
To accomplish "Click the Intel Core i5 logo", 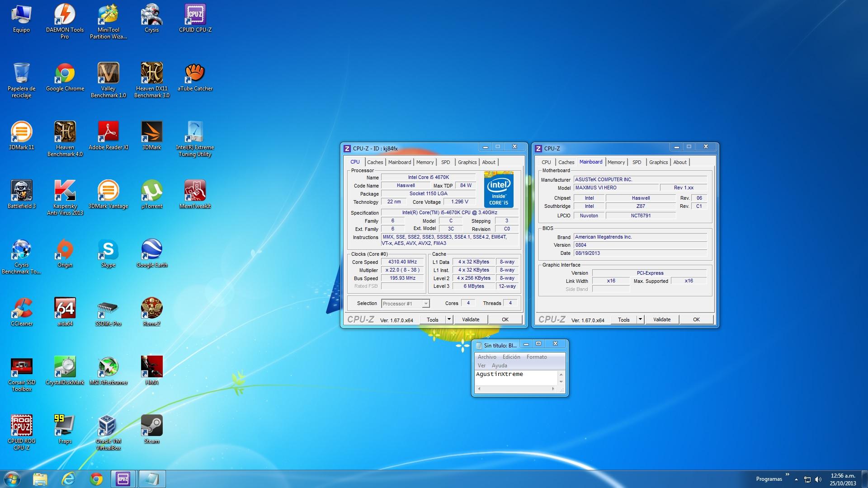I will click(499, 189).
